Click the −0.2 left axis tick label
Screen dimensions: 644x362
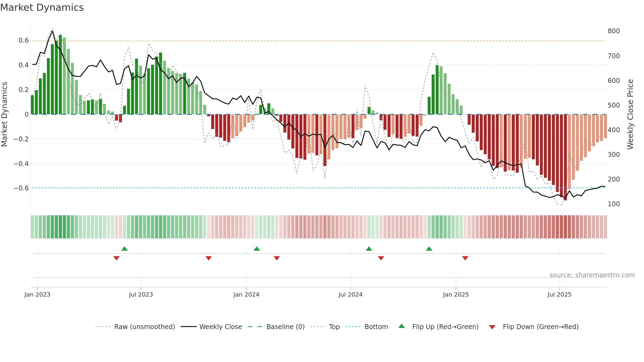(x=21, y=139)
